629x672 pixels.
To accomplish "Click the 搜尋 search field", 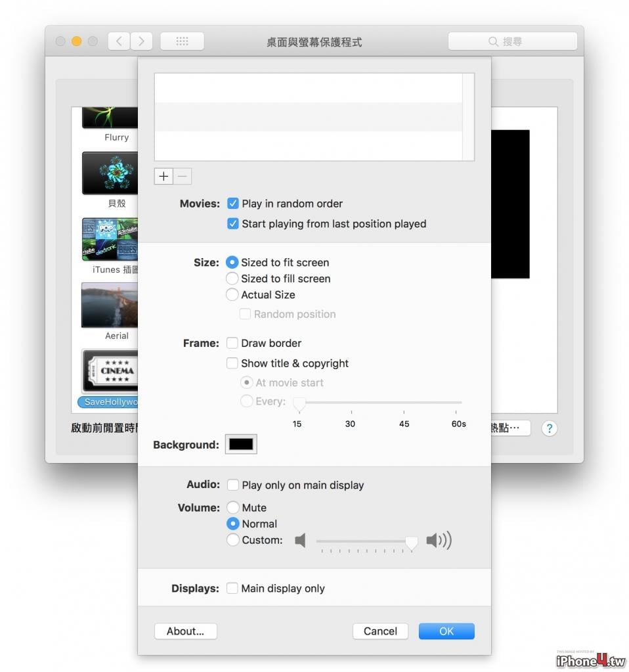I will [x=512, y=41].
